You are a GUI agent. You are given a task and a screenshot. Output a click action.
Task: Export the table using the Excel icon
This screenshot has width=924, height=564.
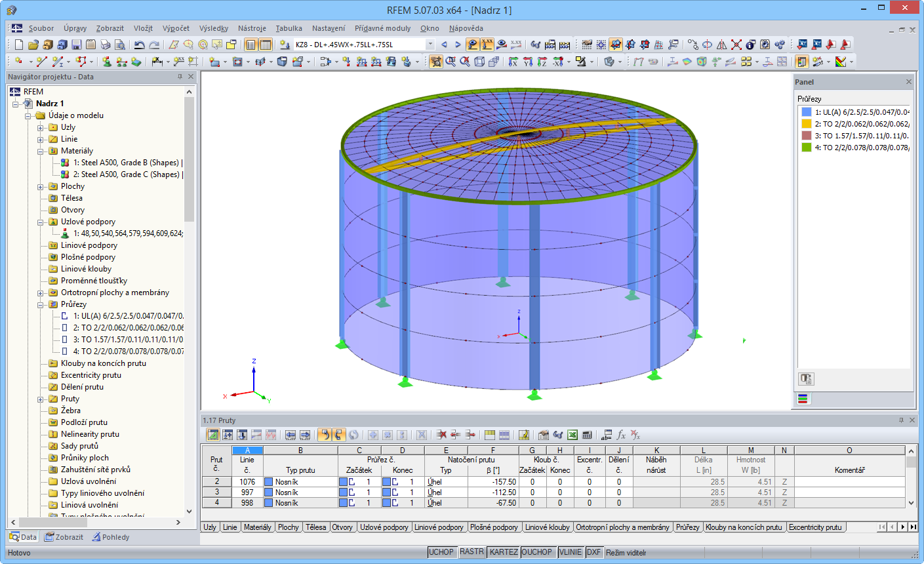point(572,434)
